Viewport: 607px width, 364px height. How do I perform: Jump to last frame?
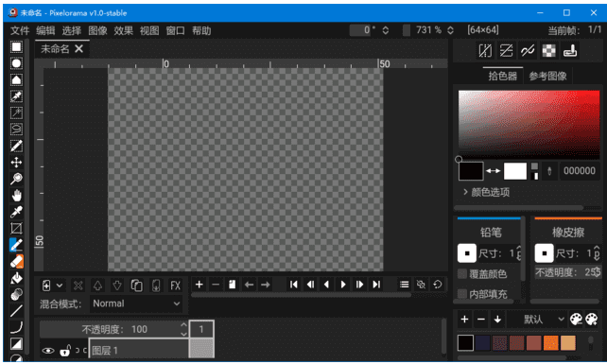coord(376,285)
